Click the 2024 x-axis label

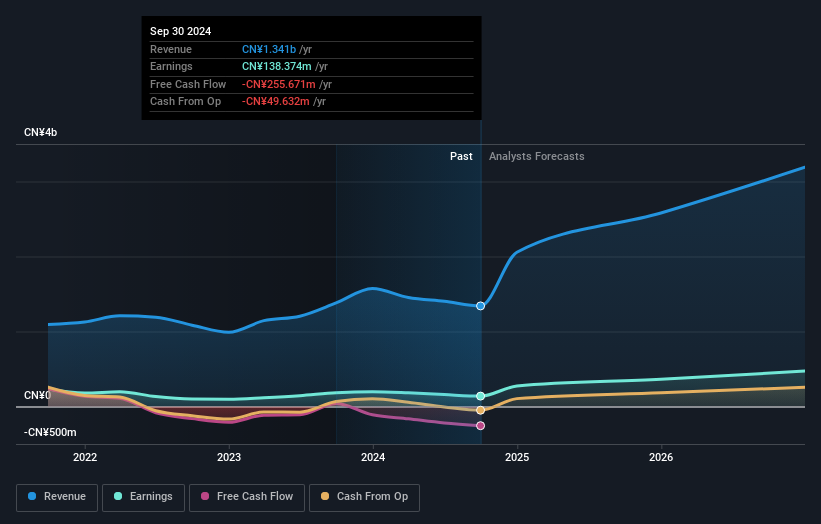click(373, 457)
